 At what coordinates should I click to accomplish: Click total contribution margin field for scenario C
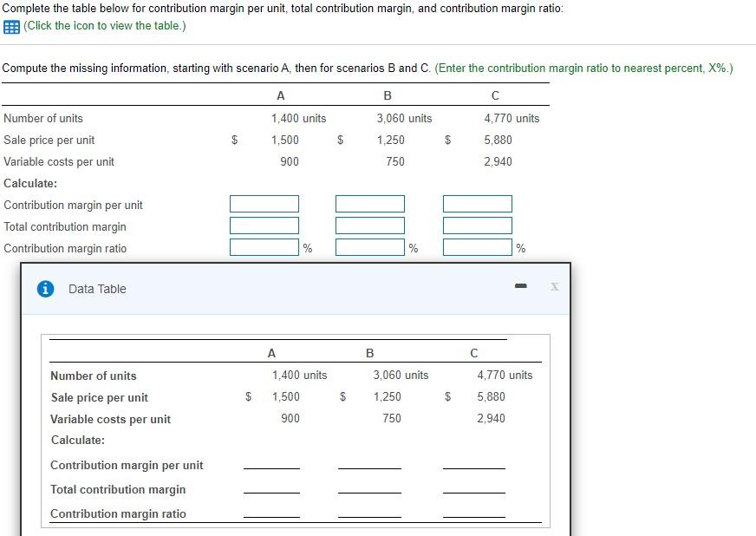[477, 226]
